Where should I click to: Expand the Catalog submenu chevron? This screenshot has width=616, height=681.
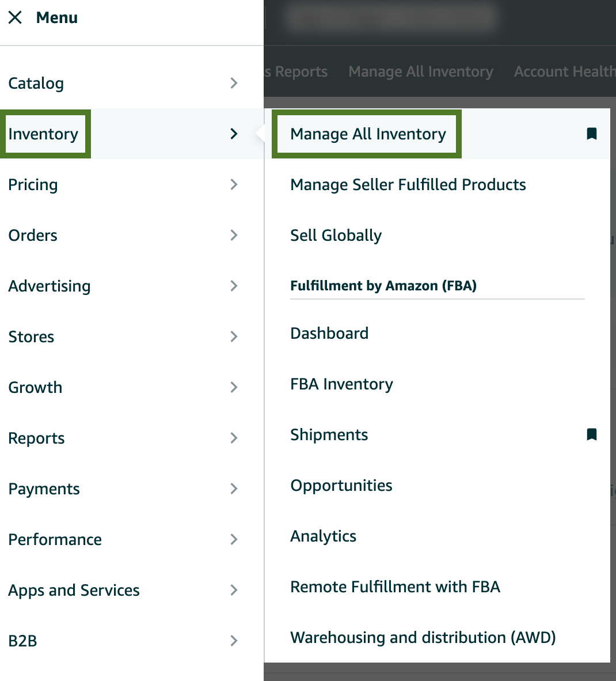(234, 83)
